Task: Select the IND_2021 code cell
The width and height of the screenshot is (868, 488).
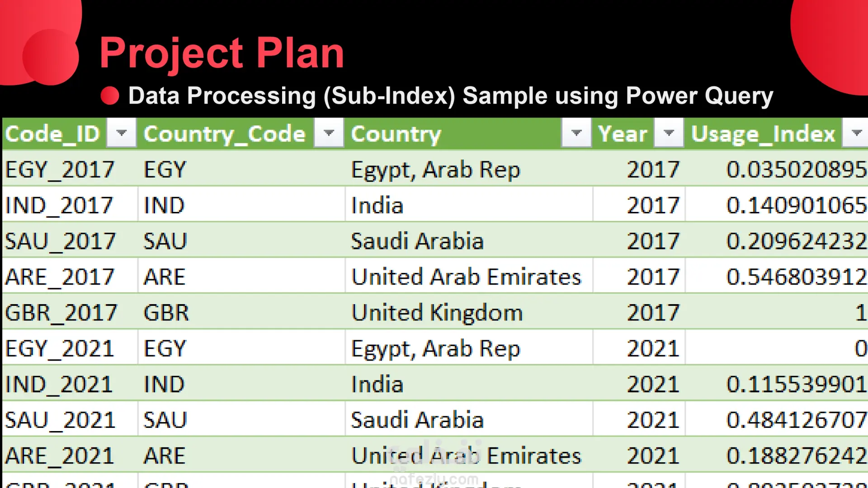Action: (70, 384)
